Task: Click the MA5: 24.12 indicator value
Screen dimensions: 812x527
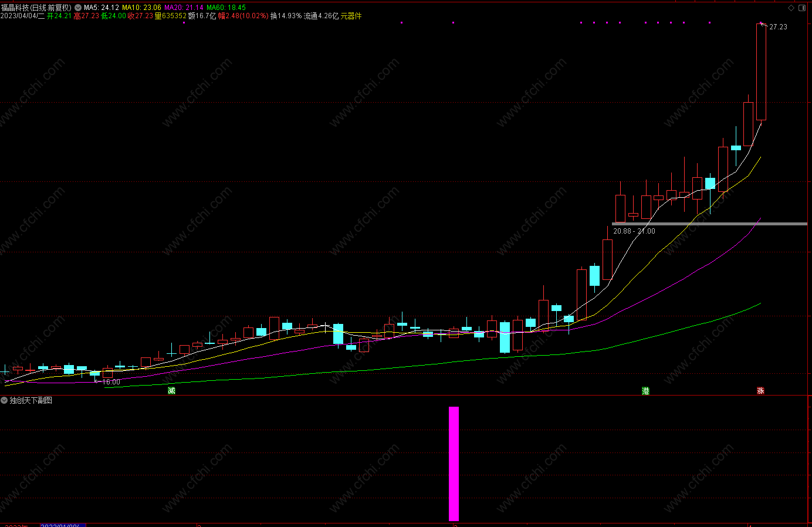Action: tap(101, 8)
